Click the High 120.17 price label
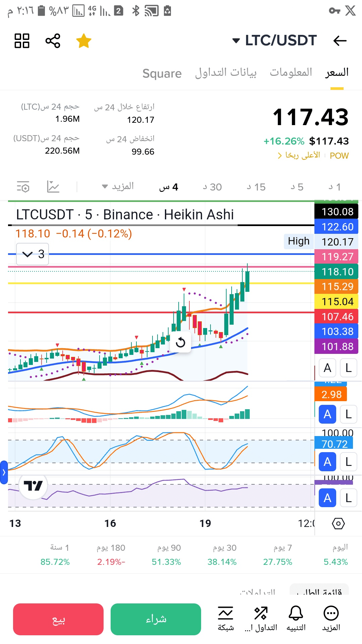Image resolution: width=362 pixels, height=644 pixels. tap(321, 241)
